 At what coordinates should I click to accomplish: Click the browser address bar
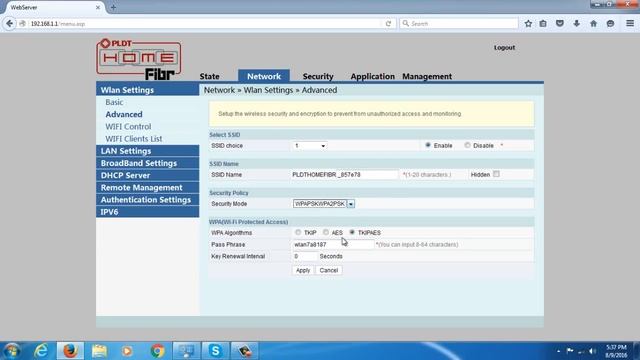[x=204, y=24]
